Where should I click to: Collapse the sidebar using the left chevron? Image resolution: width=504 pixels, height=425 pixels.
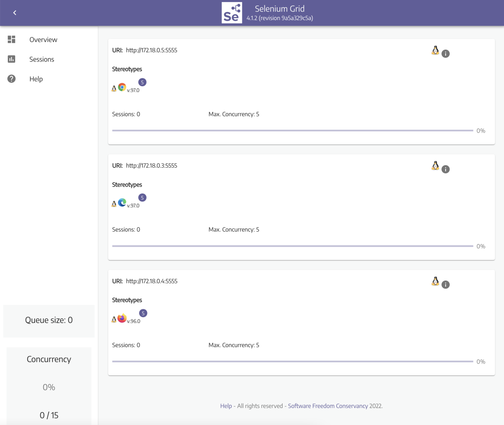14,12
